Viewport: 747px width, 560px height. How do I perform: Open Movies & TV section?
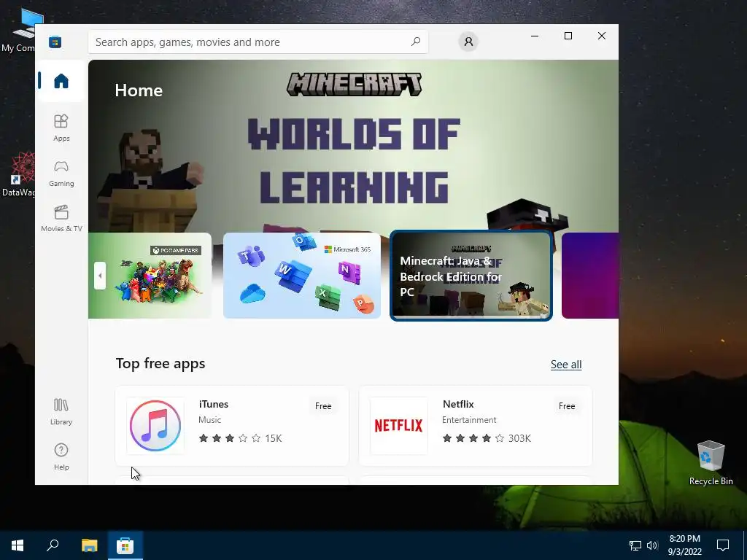(61, 219)
